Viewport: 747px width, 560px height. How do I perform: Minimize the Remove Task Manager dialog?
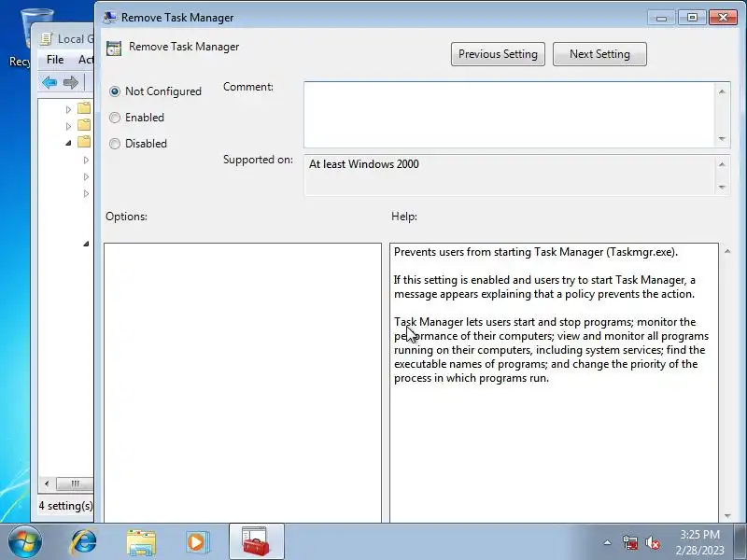661,18
